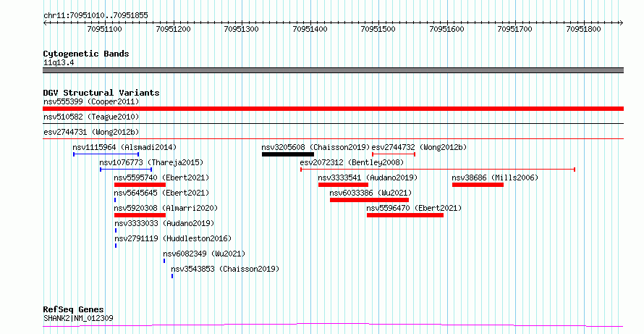Open nsv5596470 (Ebert2021) label
644x334 pixels.
415,208
